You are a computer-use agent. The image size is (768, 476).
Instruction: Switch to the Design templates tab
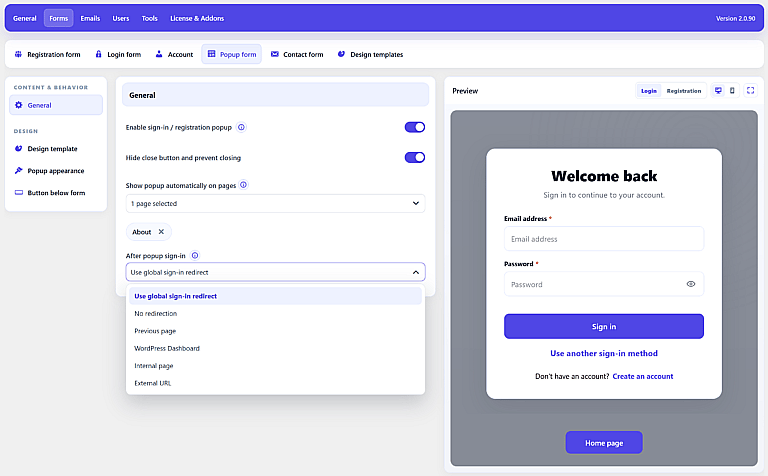tap(370, 54)
